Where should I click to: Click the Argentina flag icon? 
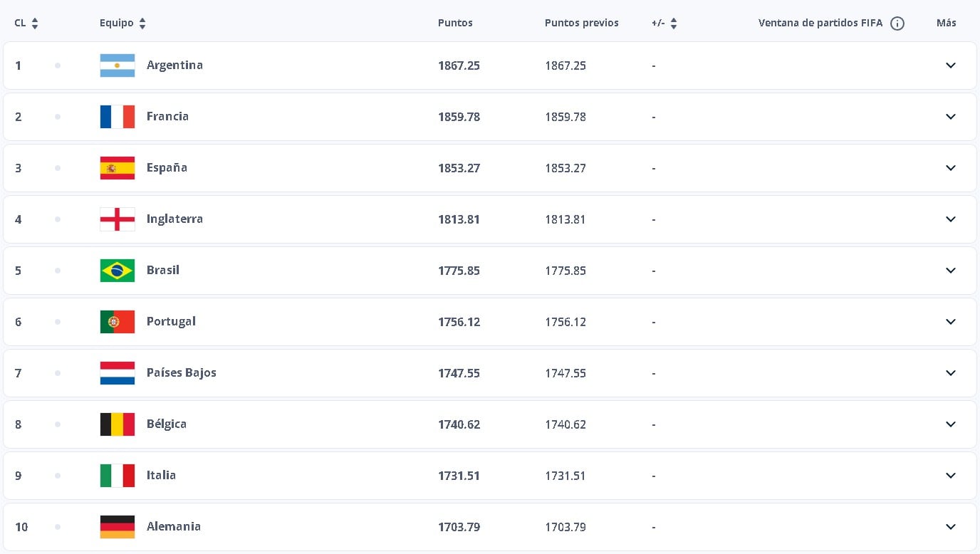[118, 66]
